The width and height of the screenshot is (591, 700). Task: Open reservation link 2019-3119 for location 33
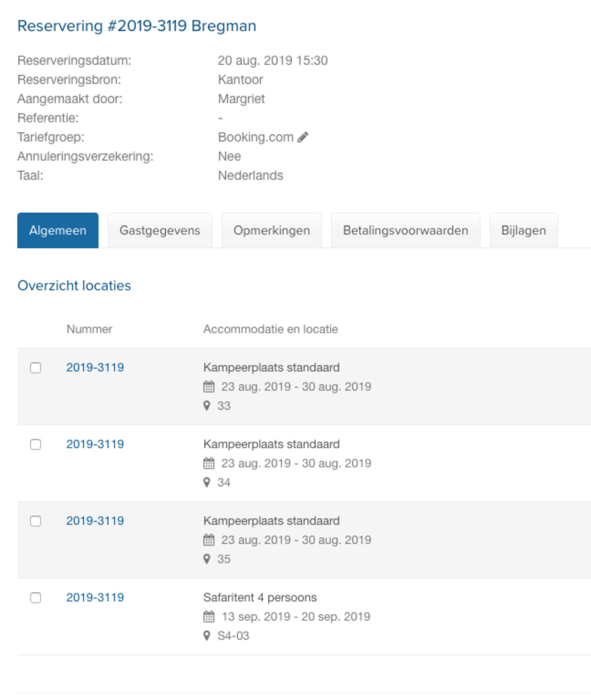pos(95,367)
